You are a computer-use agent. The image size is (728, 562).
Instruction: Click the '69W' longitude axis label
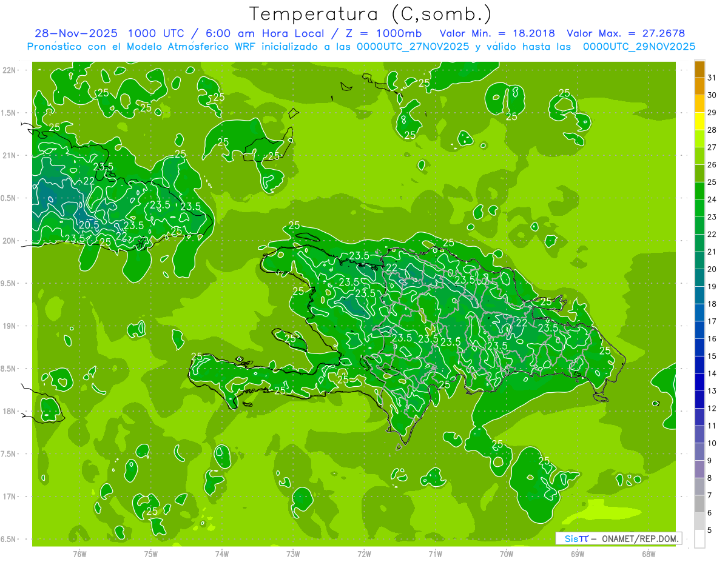(577, 554)
